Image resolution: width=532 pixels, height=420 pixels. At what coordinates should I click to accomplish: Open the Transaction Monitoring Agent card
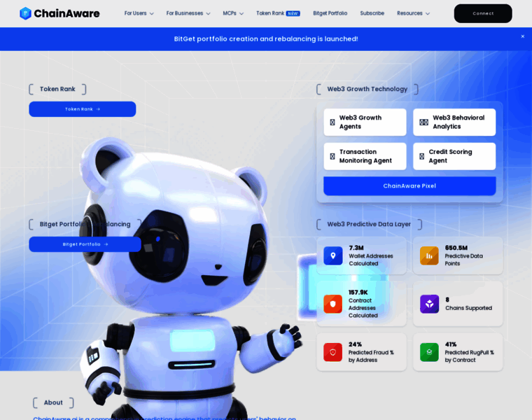click(x=365, y=156)
